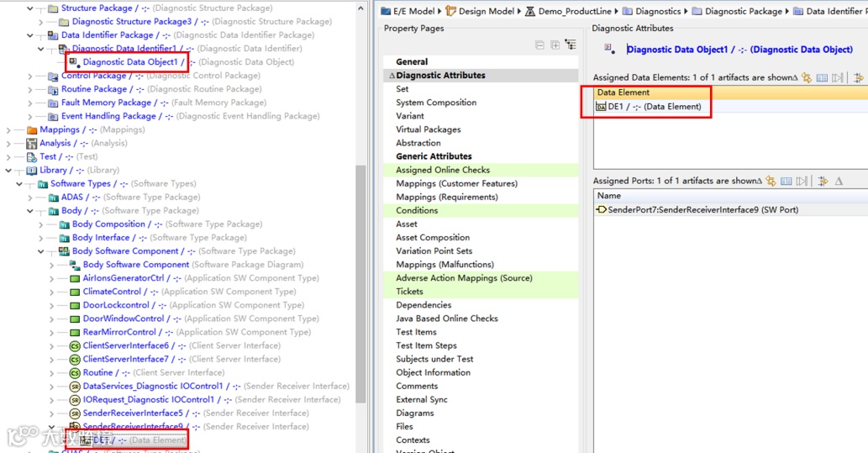Open the Conditions property page

(x=417, y=210)
